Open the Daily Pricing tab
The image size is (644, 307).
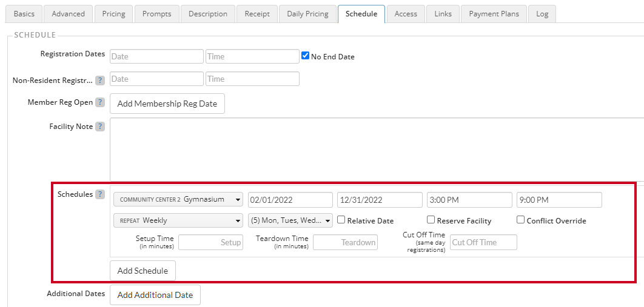307,14
